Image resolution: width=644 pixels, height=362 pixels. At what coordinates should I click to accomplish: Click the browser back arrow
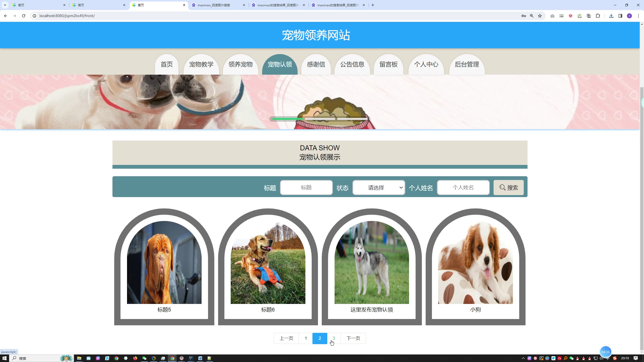(x=6, y=16)
